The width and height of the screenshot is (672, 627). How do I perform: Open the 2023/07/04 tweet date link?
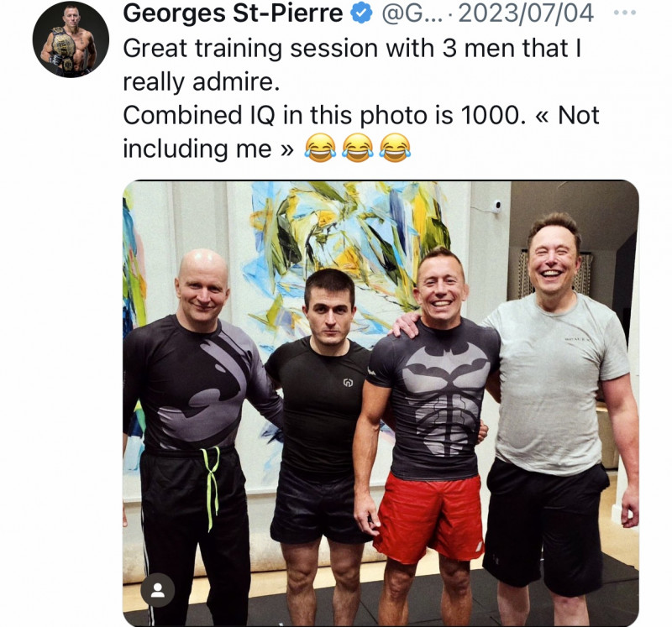tap(526, 13)
